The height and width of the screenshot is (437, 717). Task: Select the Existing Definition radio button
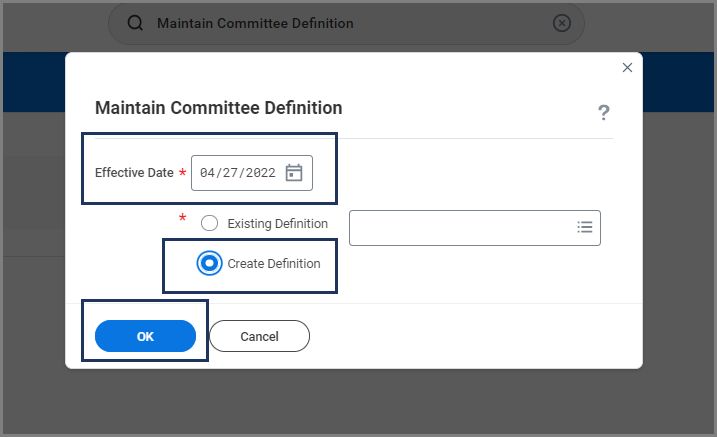210,224
